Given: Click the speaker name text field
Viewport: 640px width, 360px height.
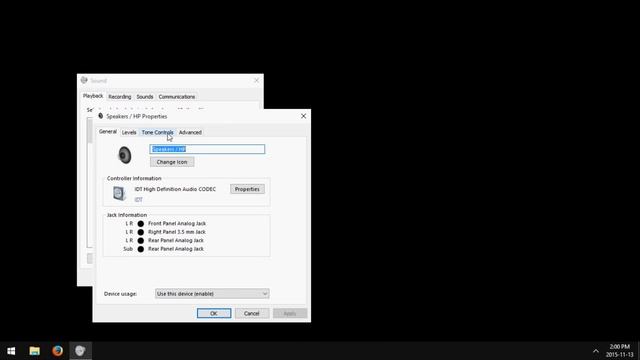Looking at the screenshot, I should pyautogui.click(x=207, y=149).
